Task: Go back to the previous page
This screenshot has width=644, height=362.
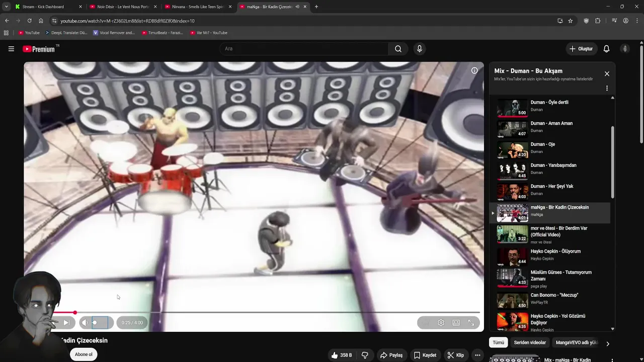Action: [x=7, y=21]
